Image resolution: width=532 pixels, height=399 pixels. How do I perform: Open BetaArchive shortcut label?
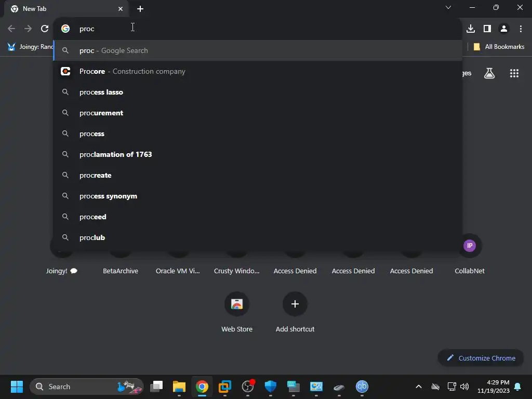point(121,271)
